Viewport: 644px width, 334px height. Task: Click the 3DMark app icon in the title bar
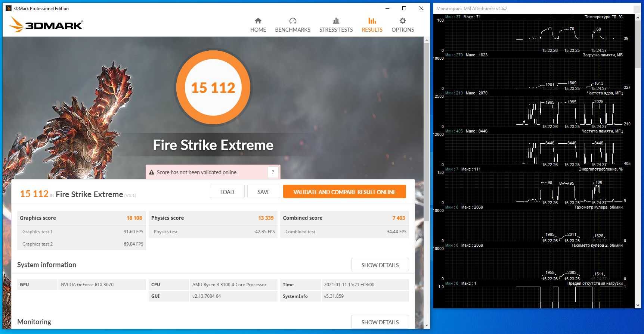pos(9,8)
